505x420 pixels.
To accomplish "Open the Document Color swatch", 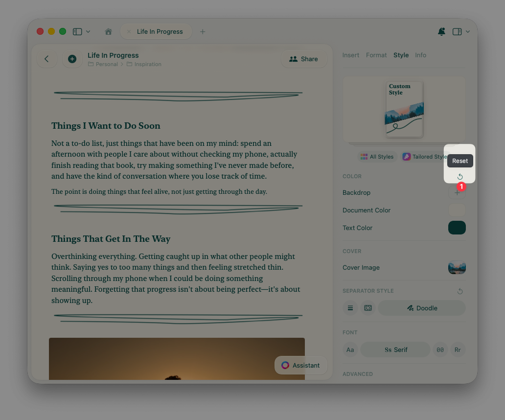I will click(x=457, y=210).
